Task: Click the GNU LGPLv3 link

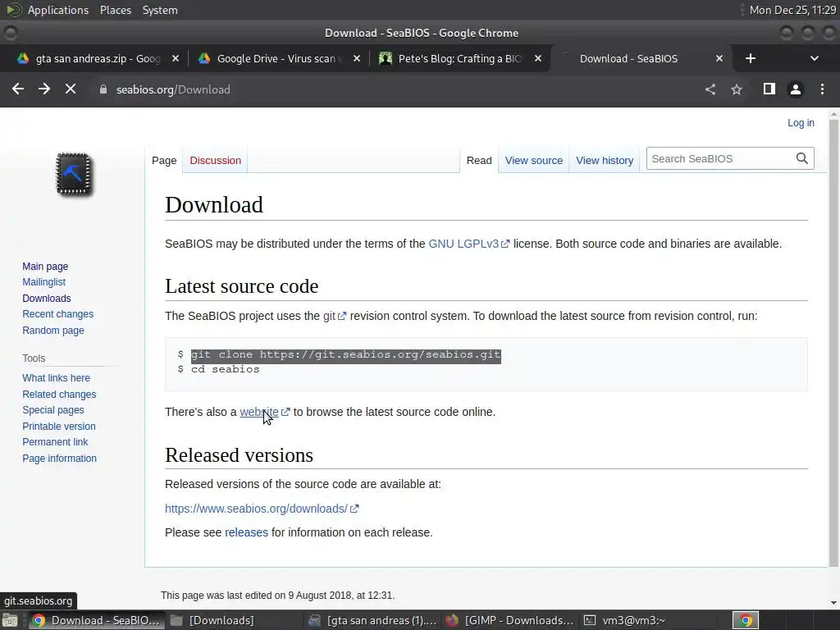Action: tap(463, 244)
